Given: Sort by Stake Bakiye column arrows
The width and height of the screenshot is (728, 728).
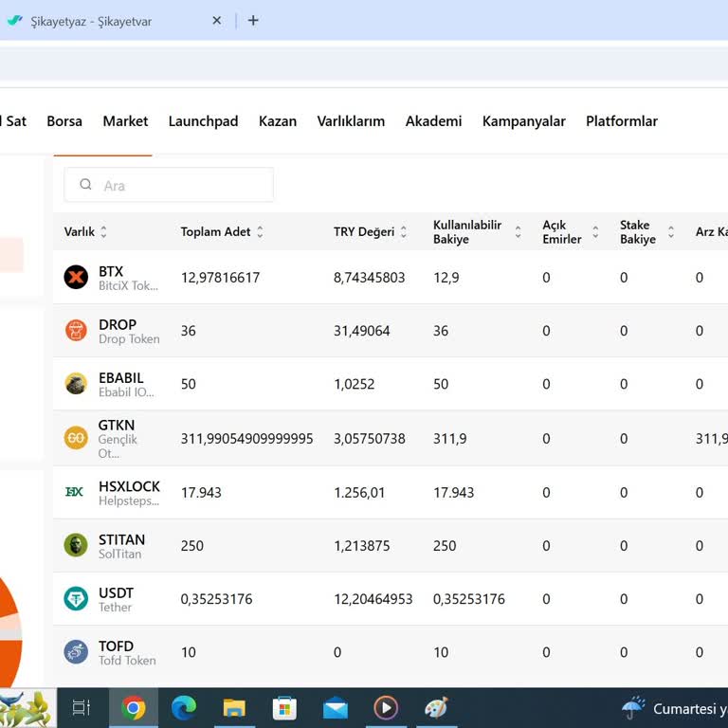Looking at the screenshot, I should (x=671, y=231).
